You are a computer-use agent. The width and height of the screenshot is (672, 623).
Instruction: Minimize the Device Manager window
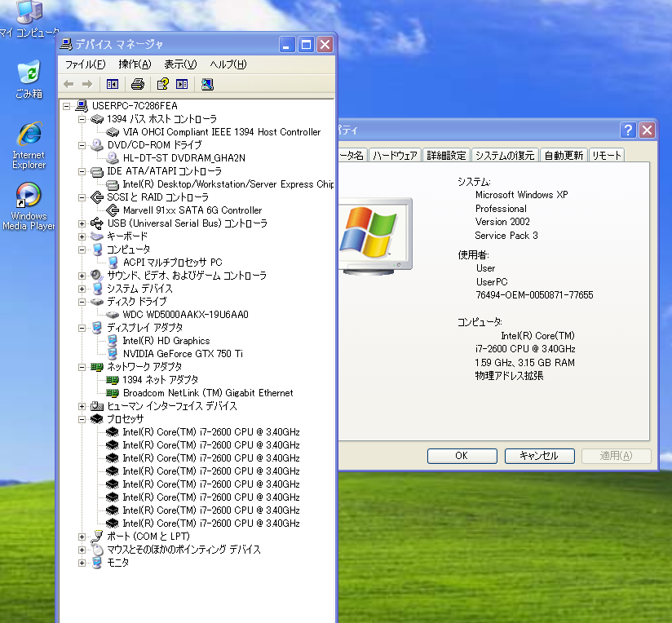pos(287,44)
